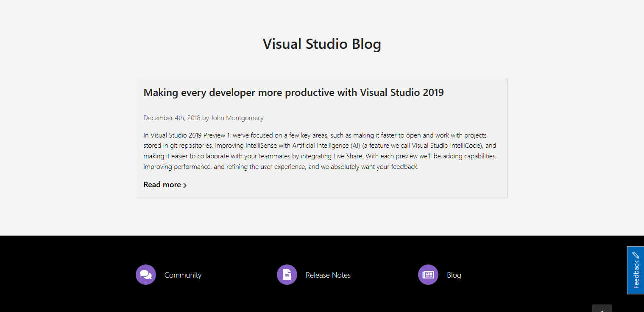The image size is (644, 312).
Task: Open the article Making every developer more productive
Action: pyautogui.click(x=293, y=92)
